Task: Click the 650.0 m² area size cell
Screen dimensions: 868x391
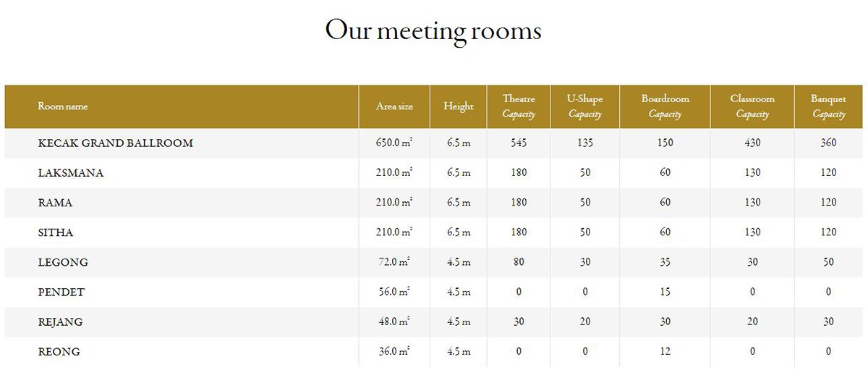Action: (394, 143)
